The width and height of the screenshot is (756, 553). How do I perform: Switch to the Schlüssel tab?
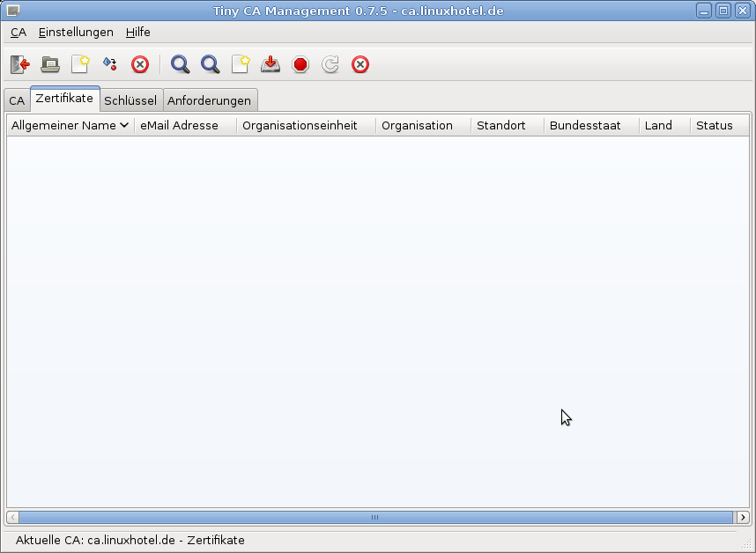[x=130, y=100]
